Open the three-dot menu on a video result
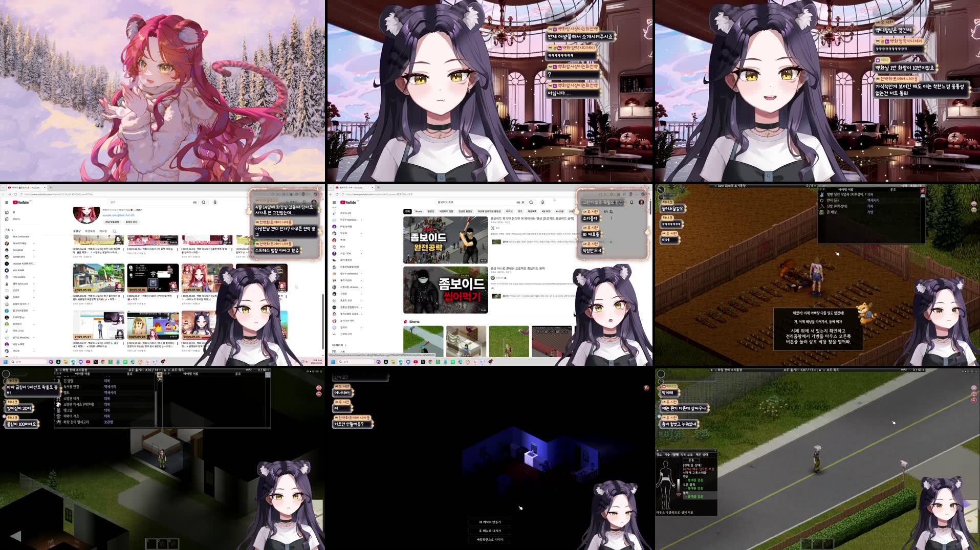The height and width of the screenshot is (550, 980). click(611, 218)
